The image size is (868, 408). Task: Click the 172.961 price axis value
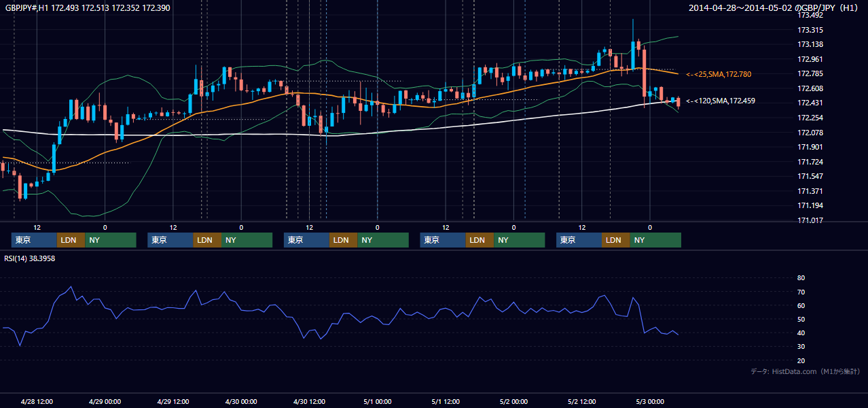pos(810,59)
